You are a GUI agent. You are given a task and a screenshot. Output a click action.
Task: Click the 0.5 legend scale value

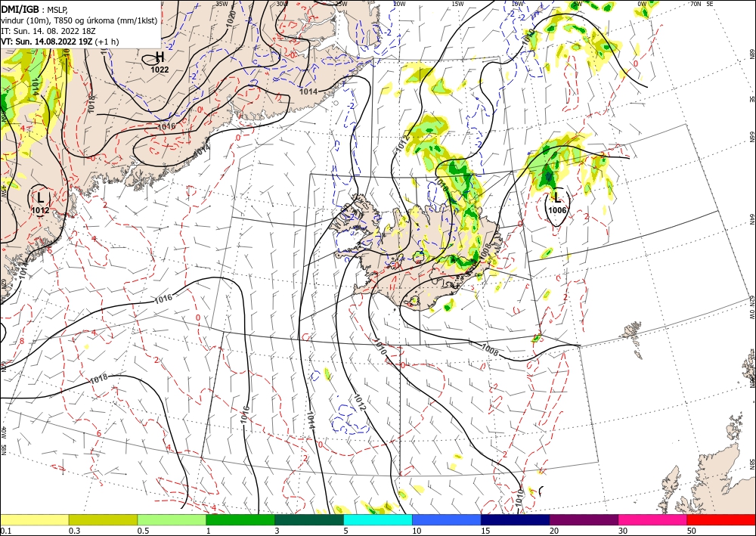pos(142,531)
